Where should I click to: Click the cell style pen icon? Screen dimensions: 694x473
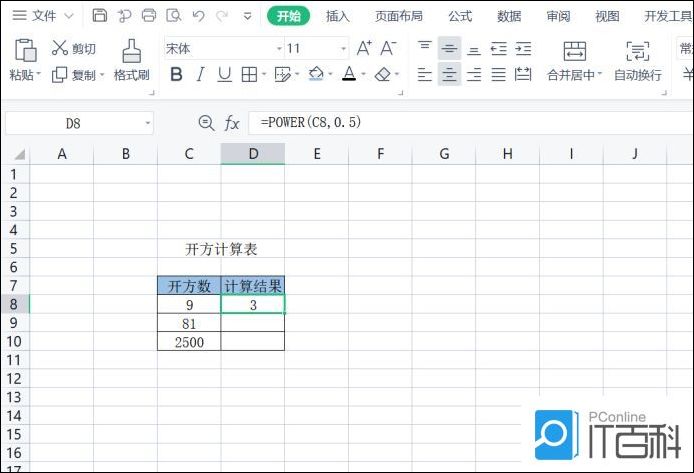point(282,74)
